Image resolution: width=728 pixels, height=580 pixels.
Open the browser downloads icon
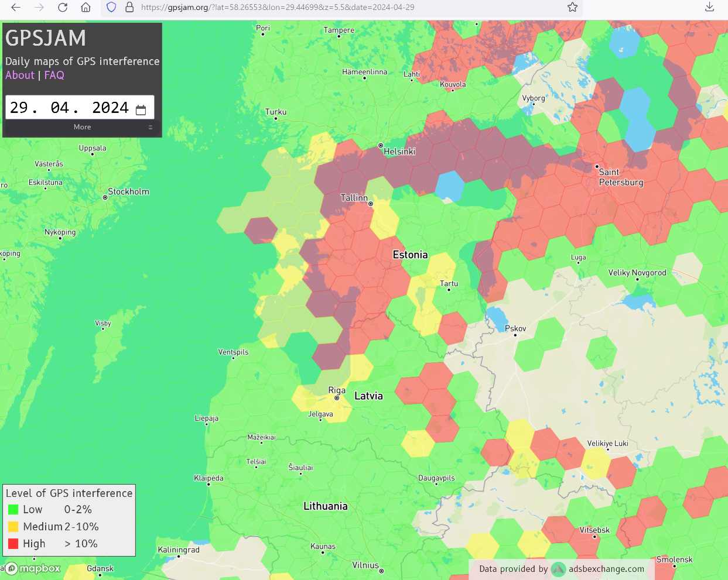pyautogui.click(x=709, y=7)
